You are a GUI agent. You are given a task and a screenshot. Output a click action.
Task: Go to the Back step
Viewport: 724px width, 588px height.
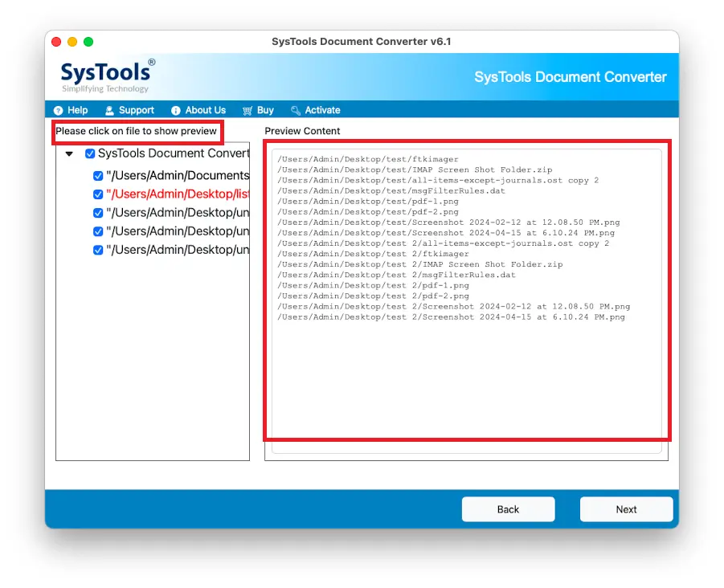(x=509, y=509)
